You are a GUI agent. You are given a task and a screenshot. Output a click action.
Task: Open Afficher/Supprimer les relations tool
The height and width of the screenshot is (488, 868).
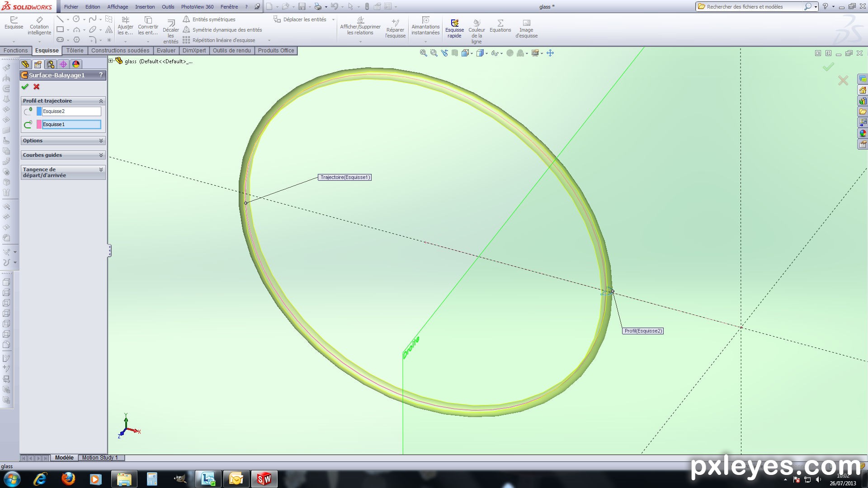(360, 26)
